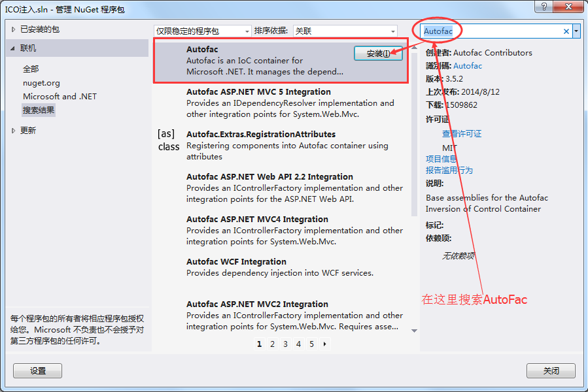Screen dimensions: 588x392
Task: Clear the Autofac search text with X
Action: [x=566, y=31]
